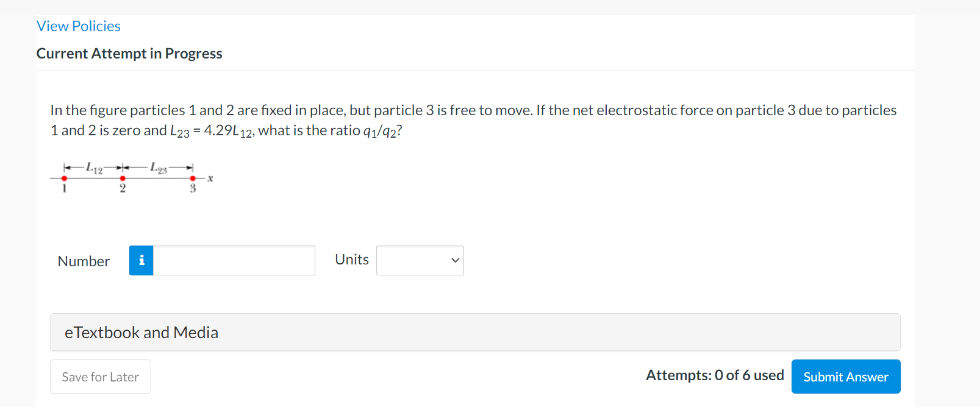Expand the eTextbook and Media section
The image size is (980, 407).
coord(141,332)
